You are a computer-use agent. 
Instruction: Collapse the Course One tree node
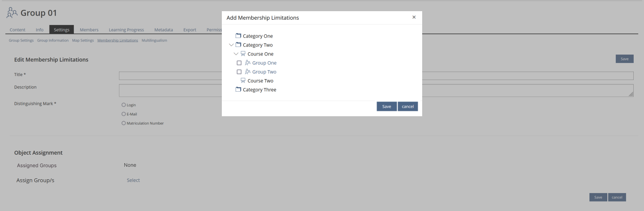tap(236, 54)
